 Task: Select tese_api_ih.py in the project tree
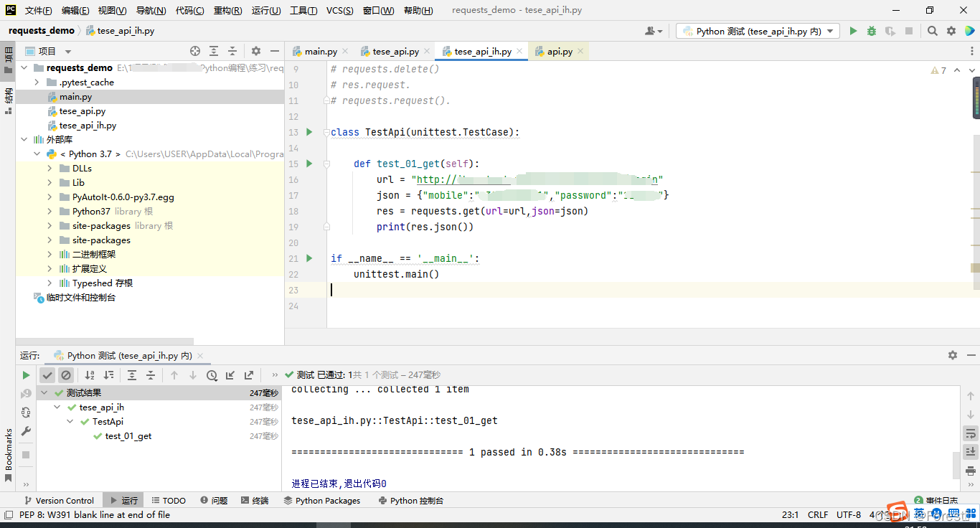point(88,125)
